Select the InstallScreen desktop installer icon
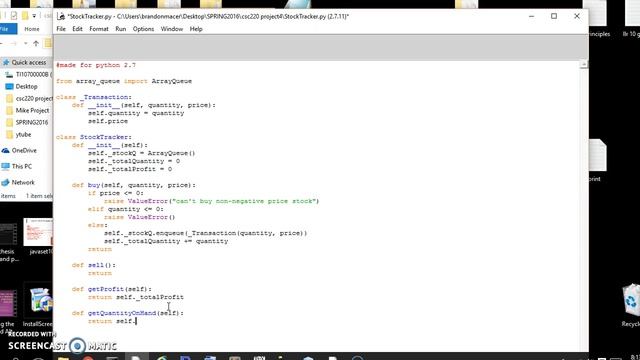640x360 pixels. (x=40, y=301)
